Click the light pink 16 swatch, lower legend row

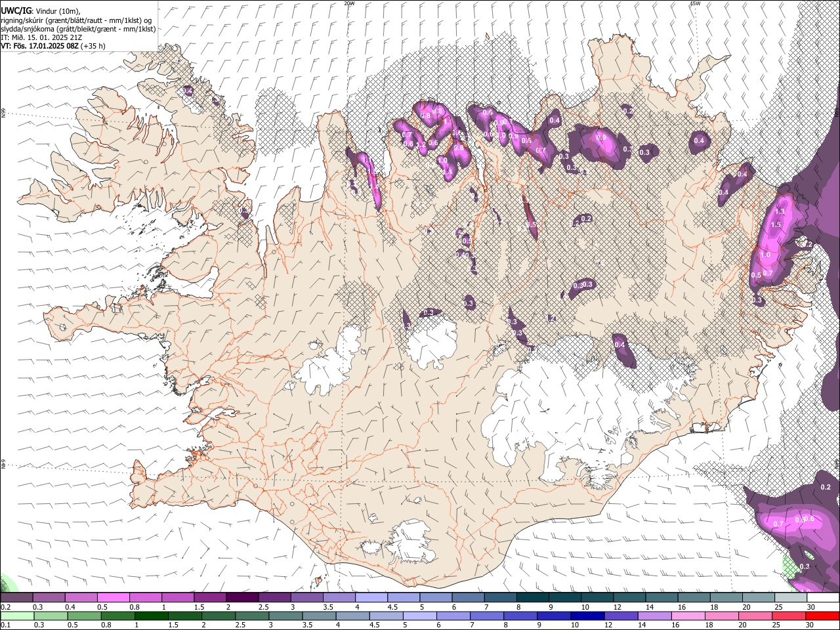click(x=688, y=616)
